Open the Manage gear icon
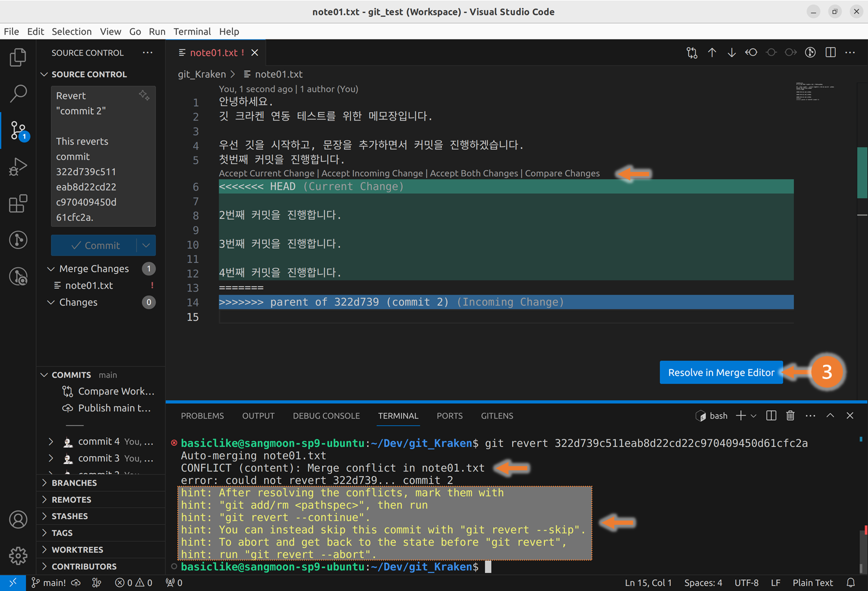This screenshot has height=591, width=868. point(18,556)
